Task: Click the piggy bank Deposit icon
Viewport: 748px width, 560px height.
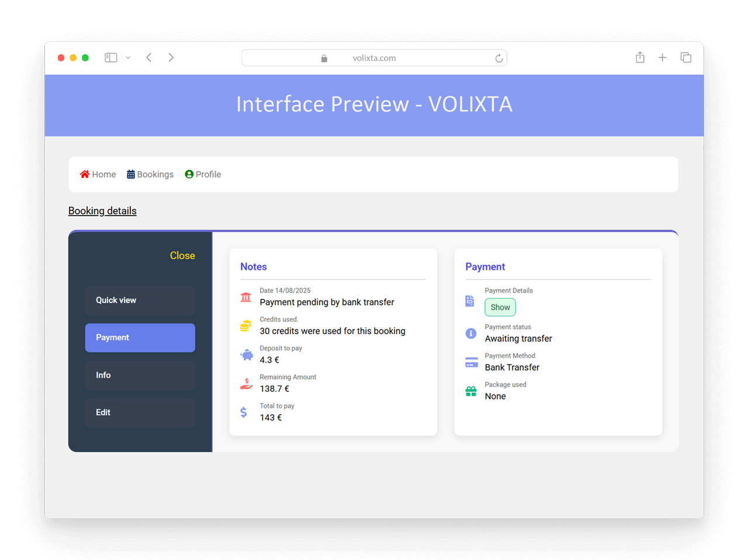Action: point(247,354)
